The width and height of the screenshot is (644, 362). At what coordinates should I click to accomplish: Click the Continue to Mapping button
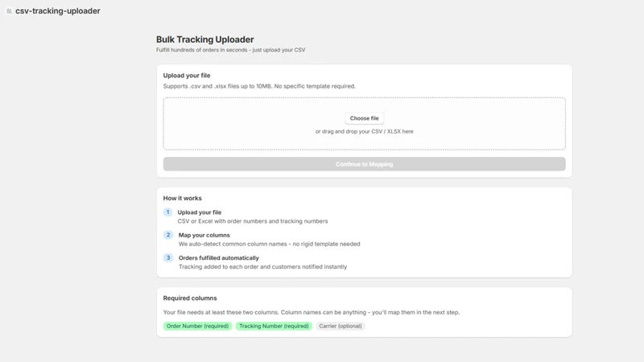(365, 164)
